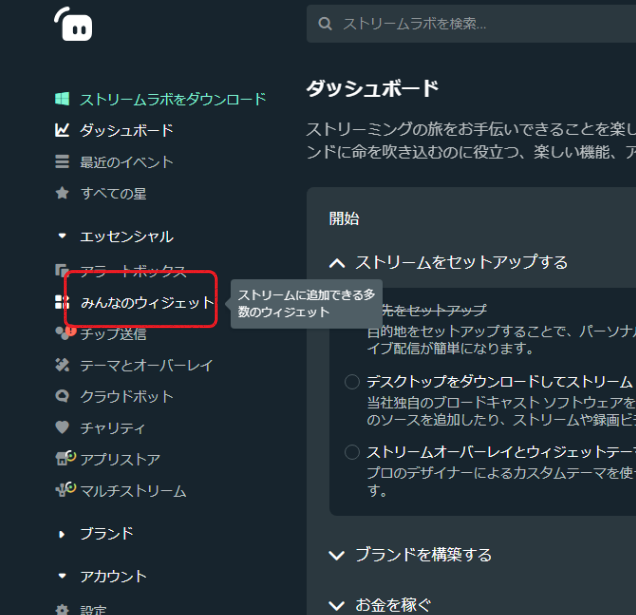The image size is (636, 615).
Task: Collapse ストリームをセットアップする chevron
Action: tap(337, 263)
